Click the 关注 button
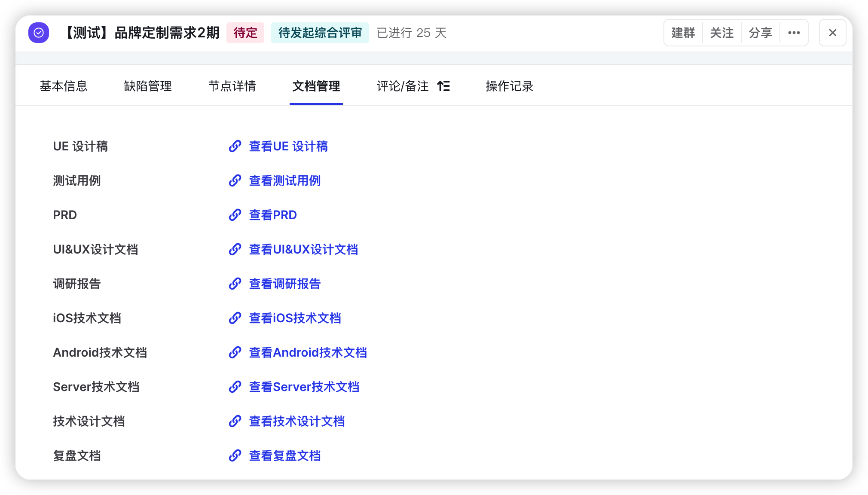 click(721, 33)
